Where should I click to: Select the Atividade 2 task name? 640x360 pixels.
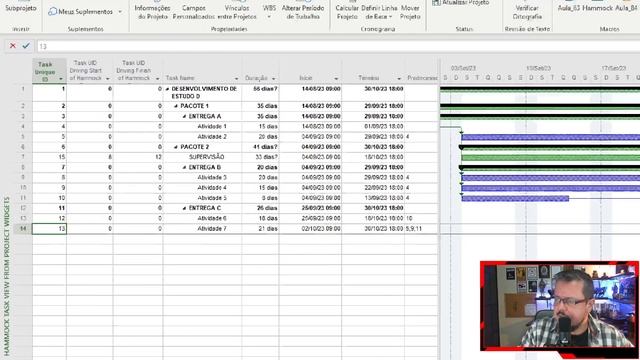(212, 137)
